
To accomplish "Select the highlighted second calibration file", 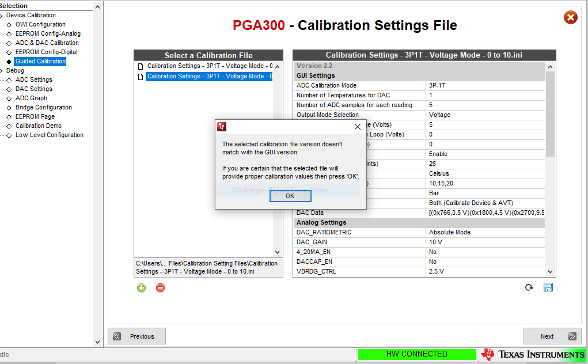I will click(x=210, y=77).
